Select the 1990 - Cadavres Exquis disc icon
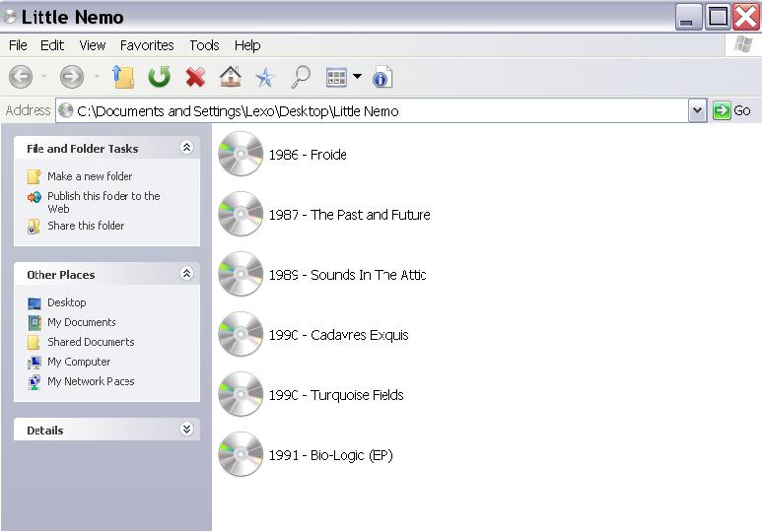This screenshot has height=532, width=762. 241,334
